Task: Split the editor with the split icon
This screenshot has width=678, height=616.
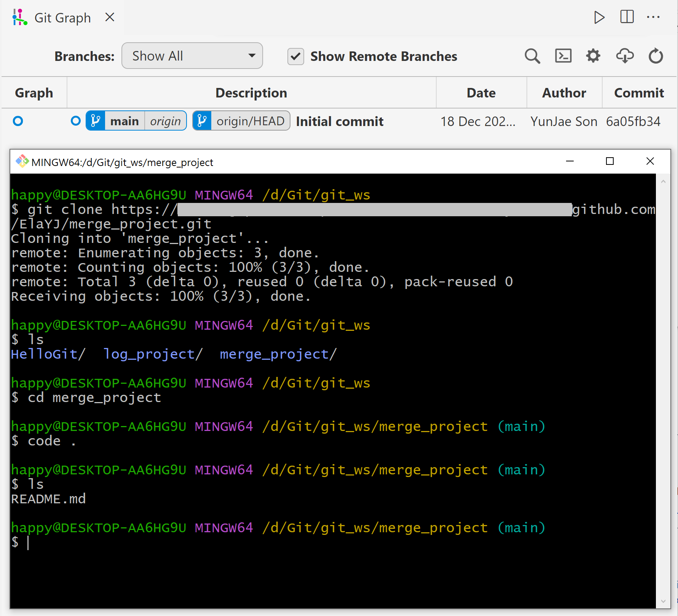Action: coord(627,17)
